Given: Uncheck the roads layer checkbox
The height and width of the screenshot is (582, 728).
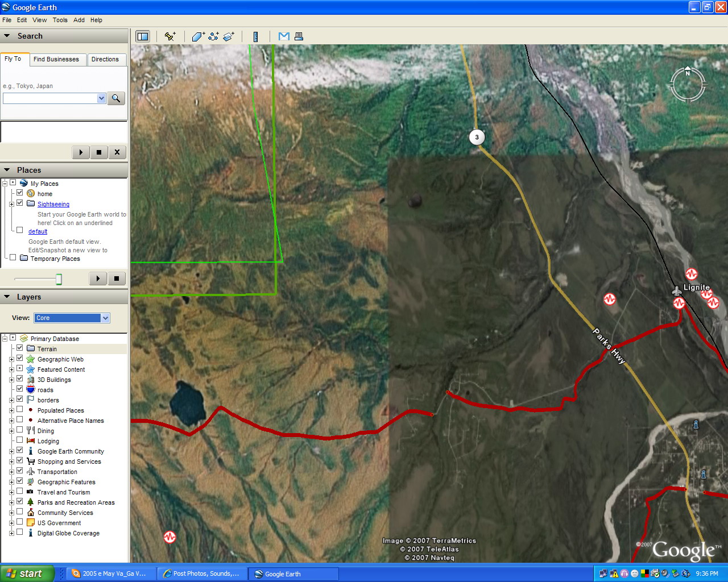Looking at the screenshot, I should (20, 389).
